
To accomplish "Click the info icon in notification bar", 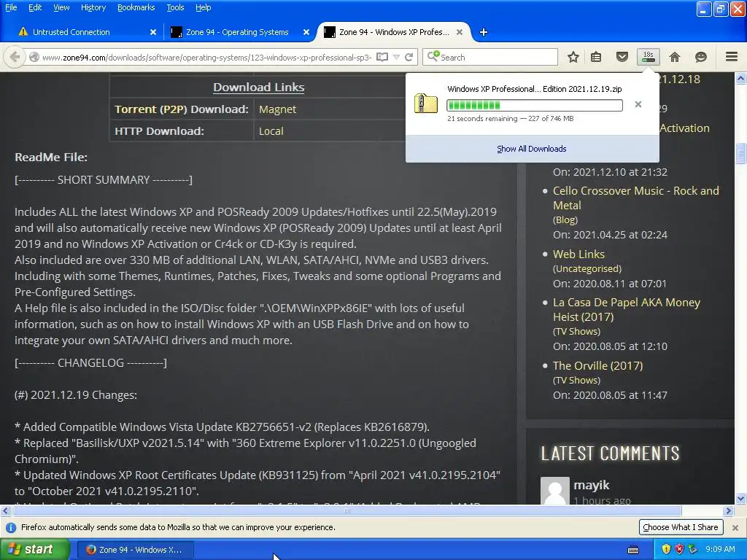I will tap(10, 528).
